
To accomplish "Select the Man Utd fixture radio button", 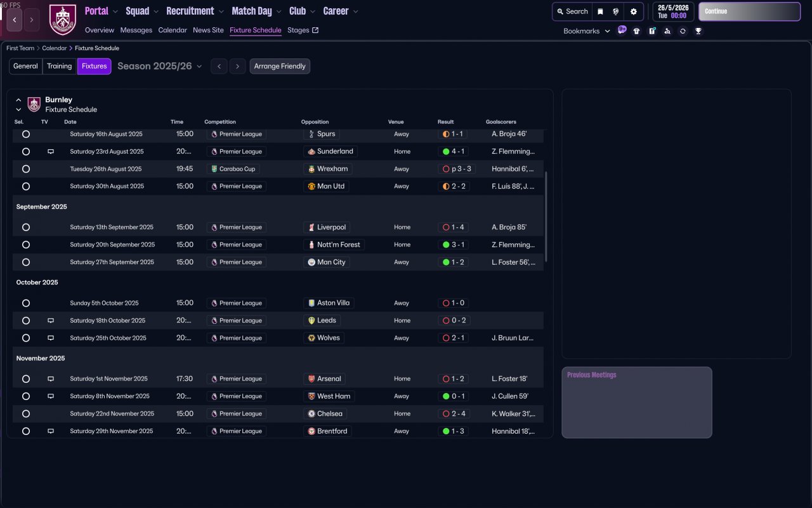I will pyautogui.click(x=26, y=186).
